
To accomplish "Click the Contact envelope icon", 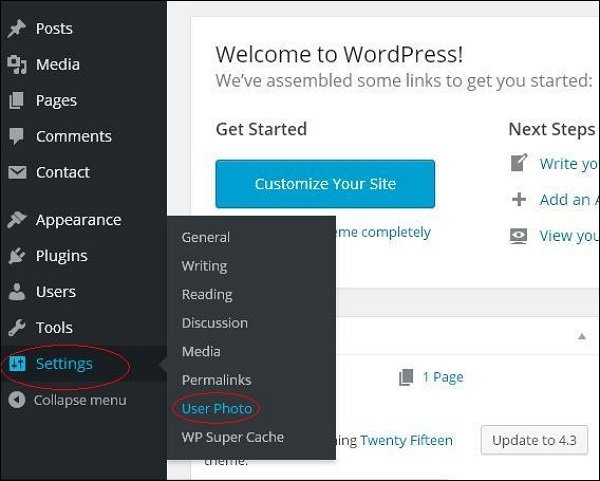I will [16, 173].
